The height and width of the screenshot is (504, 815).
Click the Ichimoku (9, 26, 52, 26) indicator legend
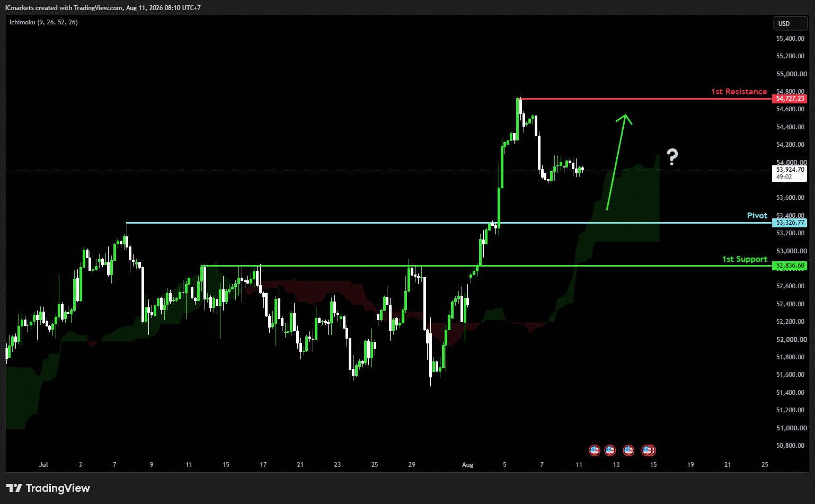tap(43, 22)
